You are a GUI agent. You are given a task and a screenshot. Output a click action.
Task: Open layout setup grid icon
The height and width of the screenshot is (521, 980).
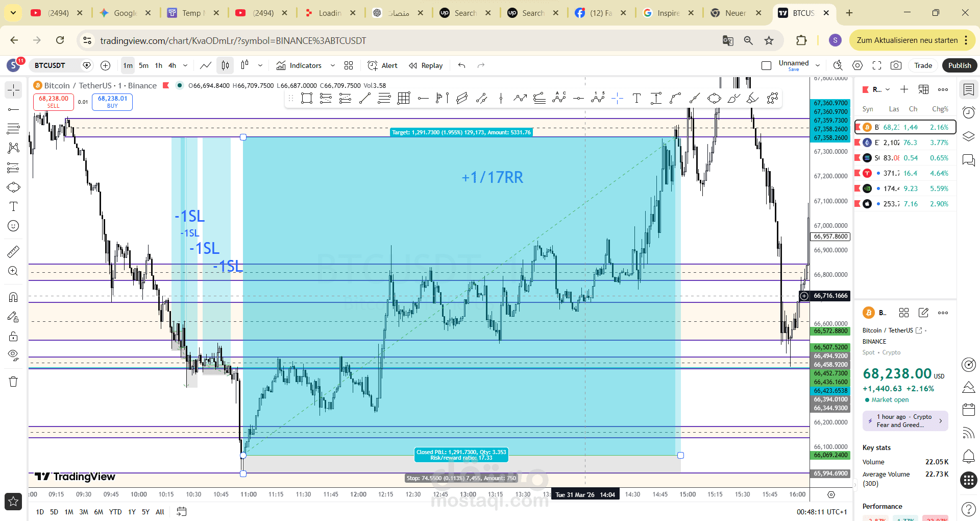349,65
